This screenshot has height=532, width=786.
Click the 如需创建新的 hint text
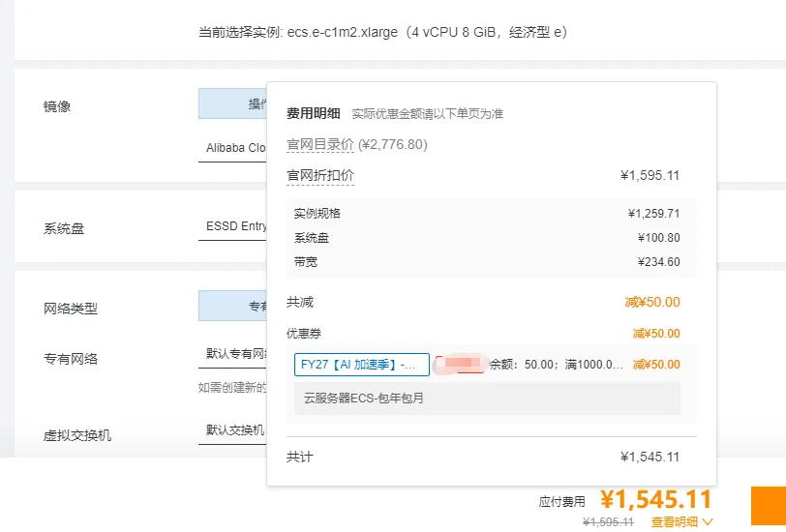coord(232,387)
